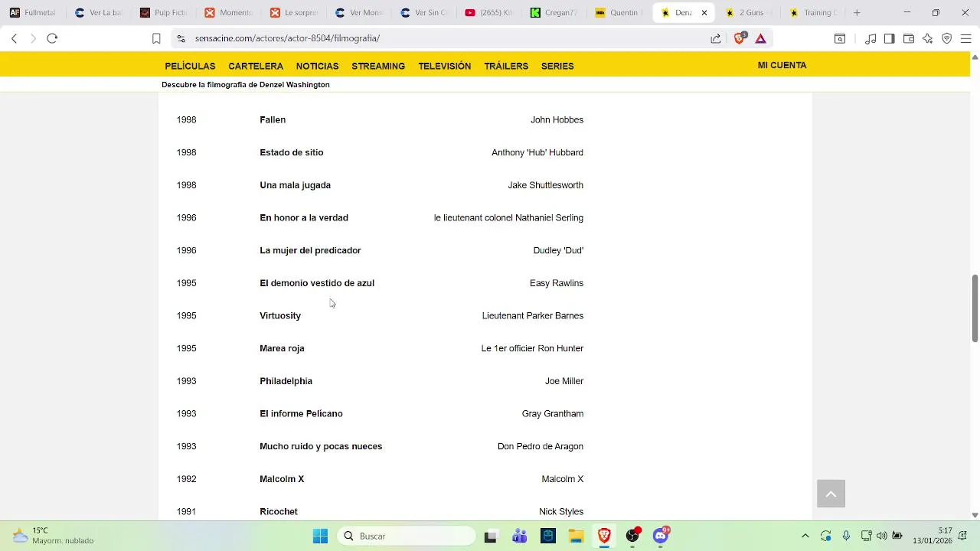This screenshot has height=551, width=980.
Task: Open the Windows Start menu
Action: pos(320,536)
